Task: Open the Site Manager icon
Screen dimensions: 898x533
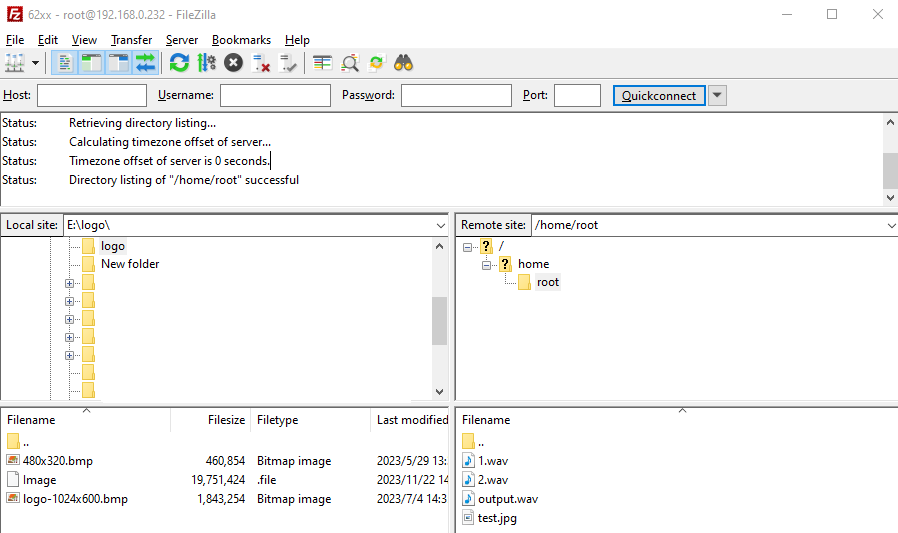Action: click(x=14, y=63)
